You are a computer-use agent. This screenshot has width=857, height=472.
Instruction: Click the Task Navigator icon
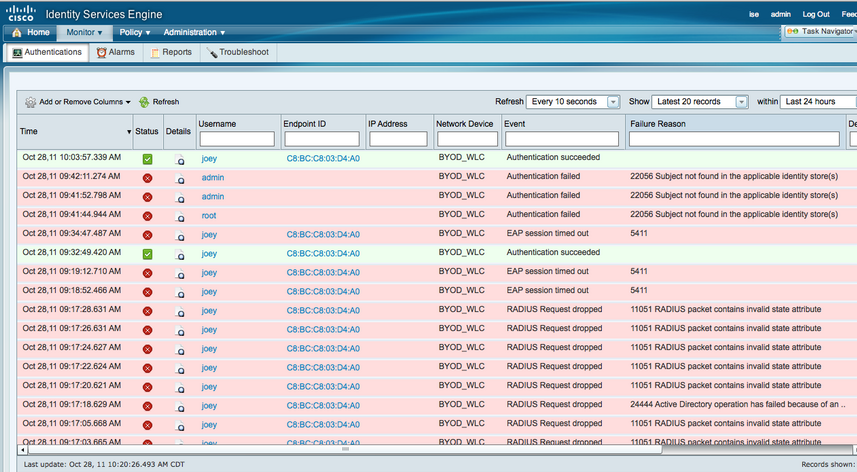(792, 32)
